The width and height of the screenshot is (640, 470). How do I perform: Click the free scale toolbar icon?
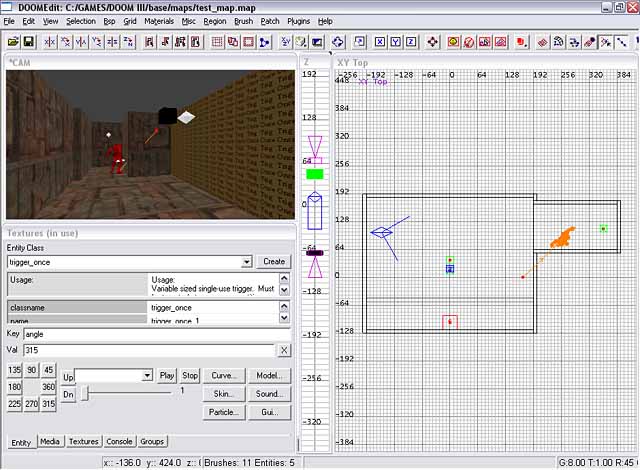[x=359, y=42]
